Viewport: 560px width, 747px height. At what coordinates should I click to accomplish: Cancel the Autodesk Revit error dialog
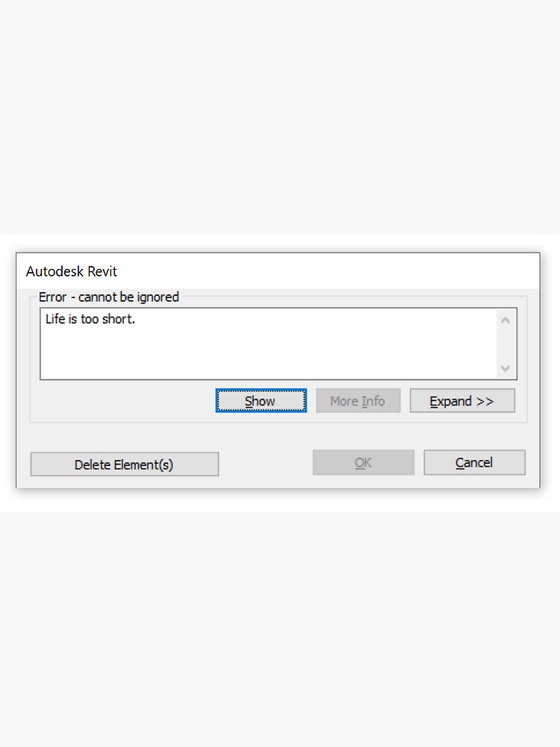click(474, 462)
